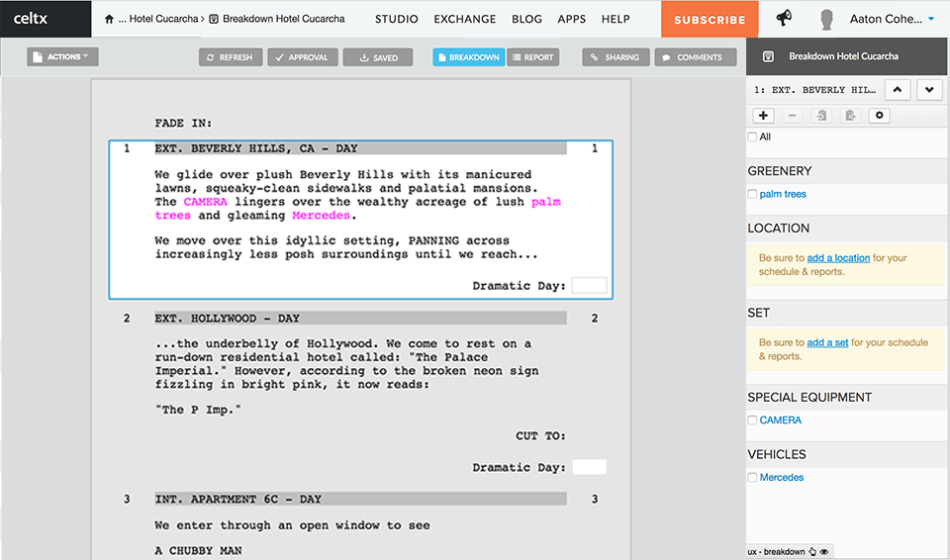Screen dimensions: 950x560
Task: Check the palm trees checkbox
Action: point(752,194)
